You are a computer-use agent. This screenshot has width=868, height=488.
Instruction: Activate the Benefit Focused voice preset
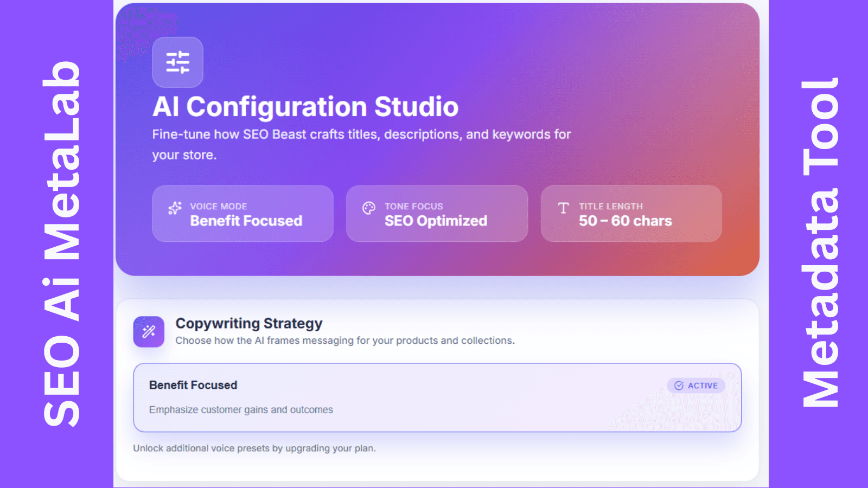click(437, 398)
